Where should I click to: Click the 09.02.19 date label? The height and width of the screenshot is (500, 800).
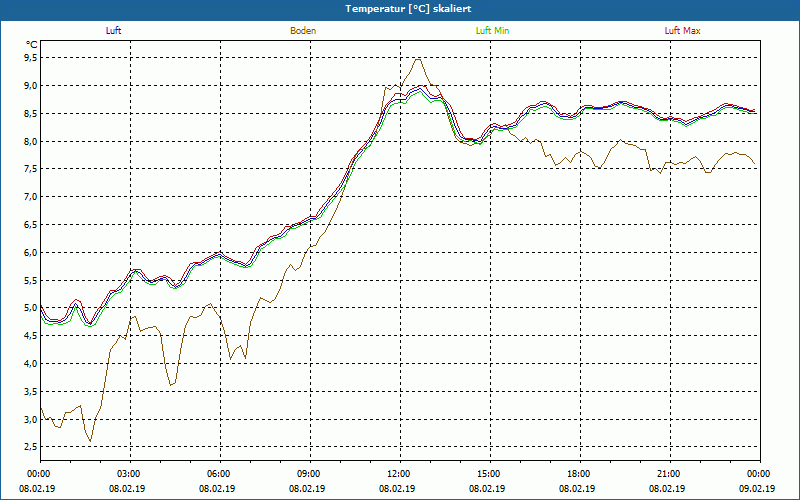pyautogui.click(x=757, y=489)
